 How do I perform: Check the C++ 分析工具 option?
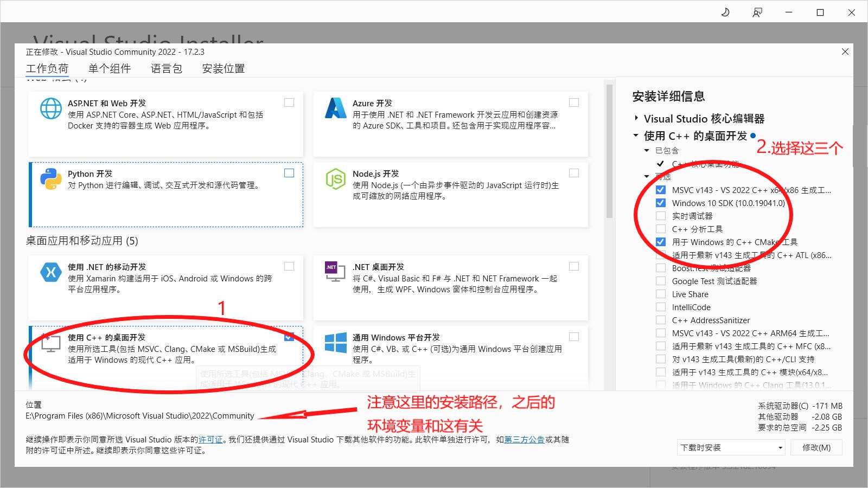coord(661,229)
